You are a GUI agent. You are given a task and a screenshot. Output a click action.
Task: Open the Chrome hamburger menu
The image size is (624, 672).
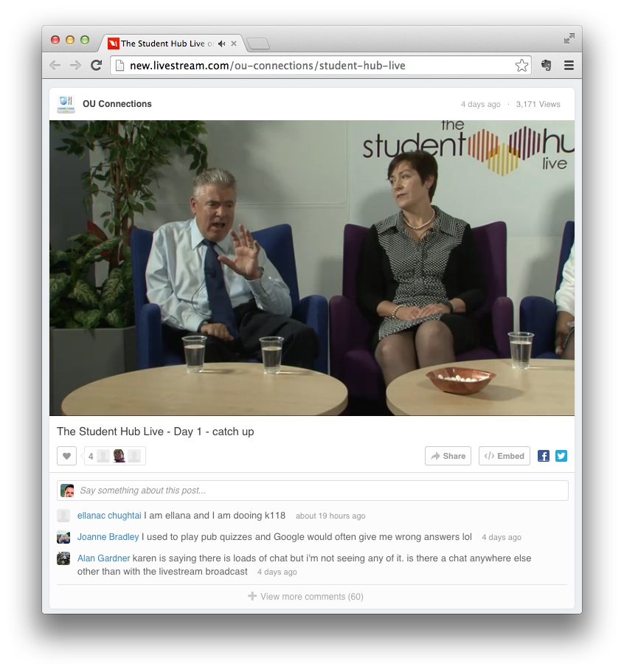click(x=569, y=66)
